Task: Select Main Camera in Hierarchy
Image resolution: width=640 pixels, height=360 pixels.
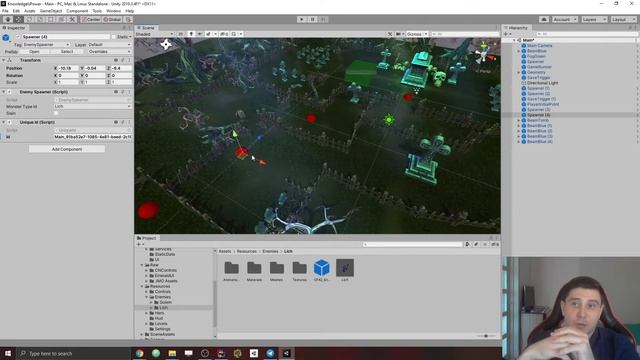Action: click(x=539, y=46)
